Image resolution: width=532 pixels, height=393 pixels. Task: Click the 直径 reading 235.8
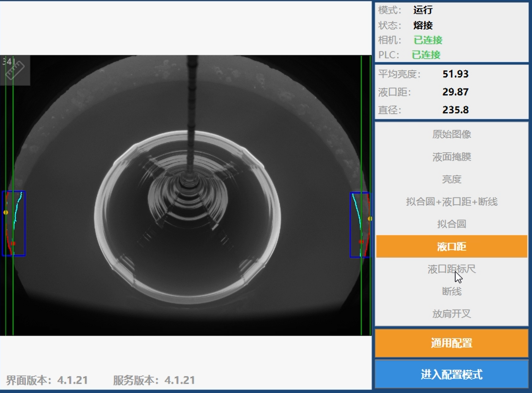point(455,110)
